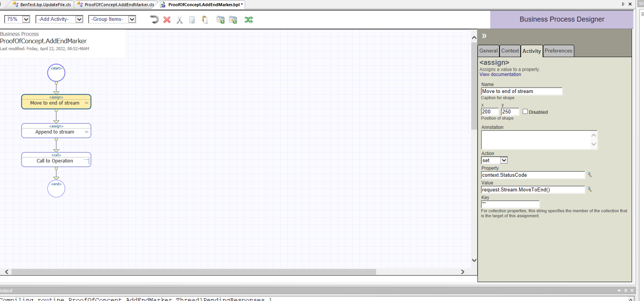Click the Property input field
Viewport: 644px width, 301px height.
coord(533,175)
